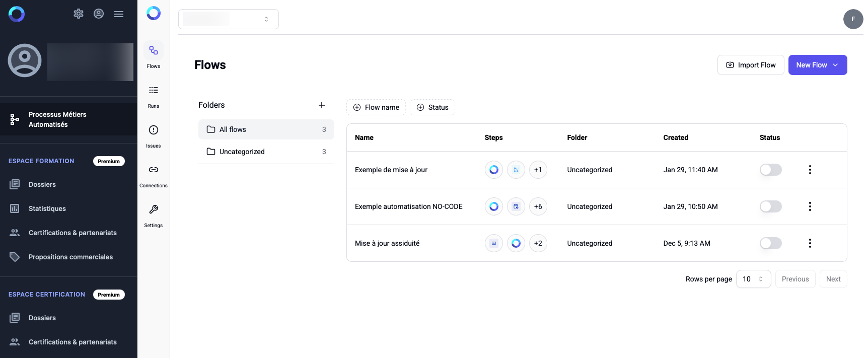
Task: Open the Runs section in sidebar
Action: (154, 96)
